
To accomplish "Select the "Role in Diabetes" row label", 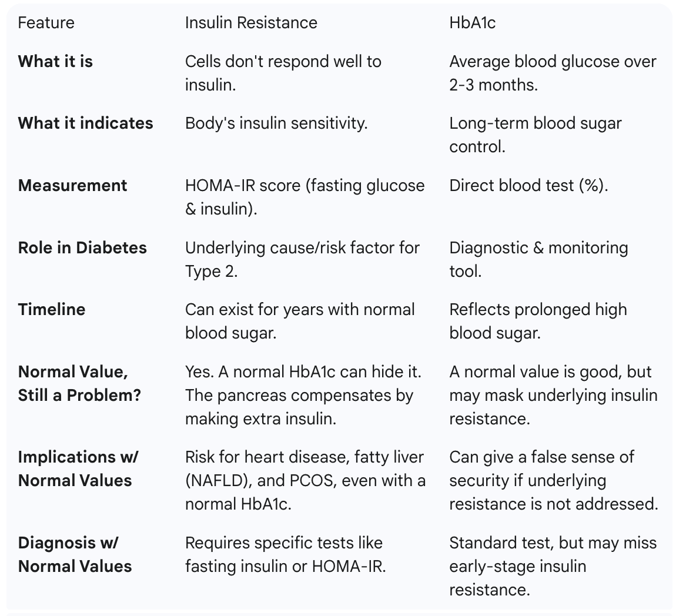I will click(82, 247).
